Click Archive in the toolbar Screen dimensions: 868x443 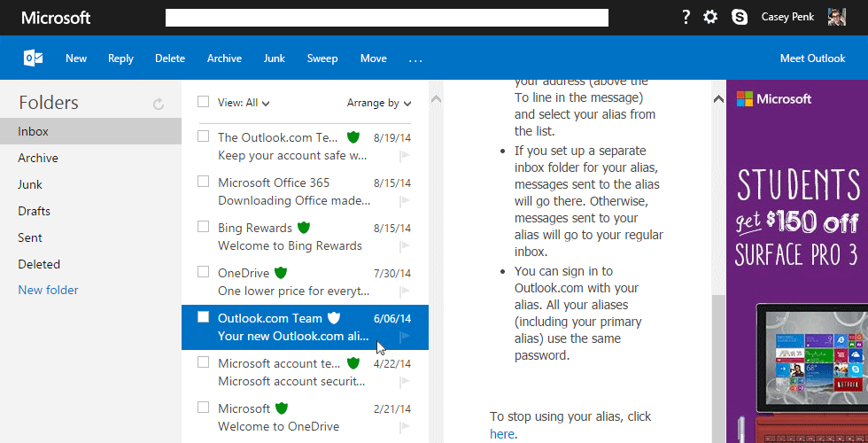224,58
